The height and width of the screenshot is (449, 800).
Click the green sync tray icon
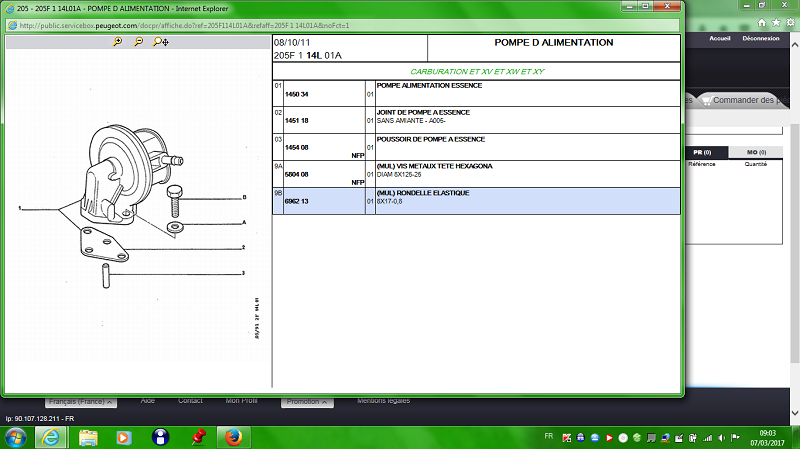tap(637, 438)
